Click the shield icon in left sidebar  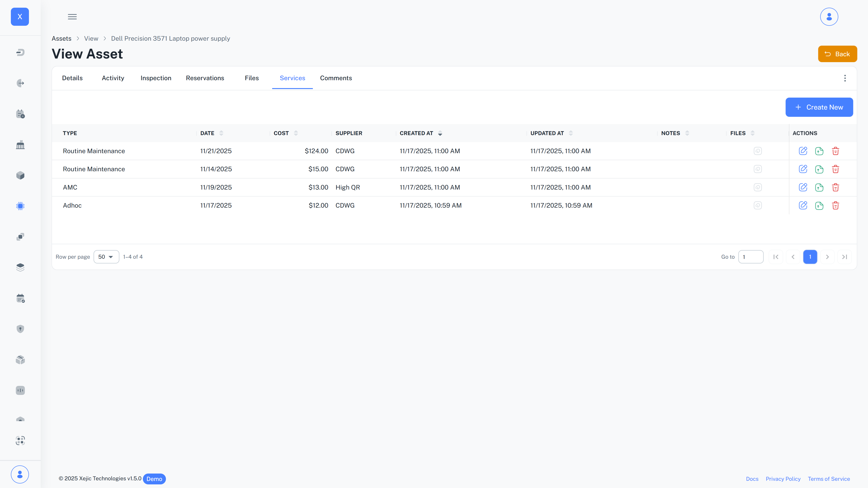click(x=20, y=329)
